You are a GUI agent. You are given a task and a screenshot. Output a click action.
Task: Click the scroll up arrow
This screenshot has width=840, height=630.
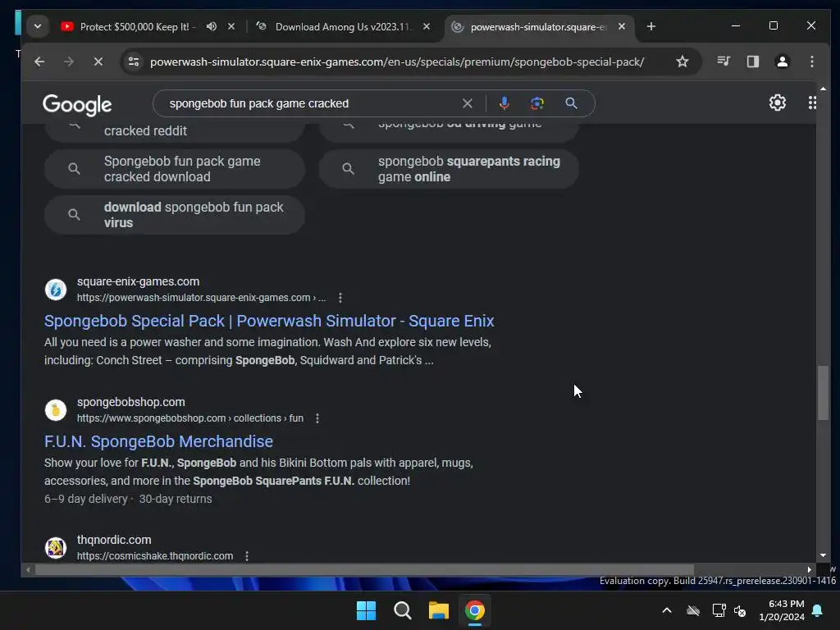[823, 89]
